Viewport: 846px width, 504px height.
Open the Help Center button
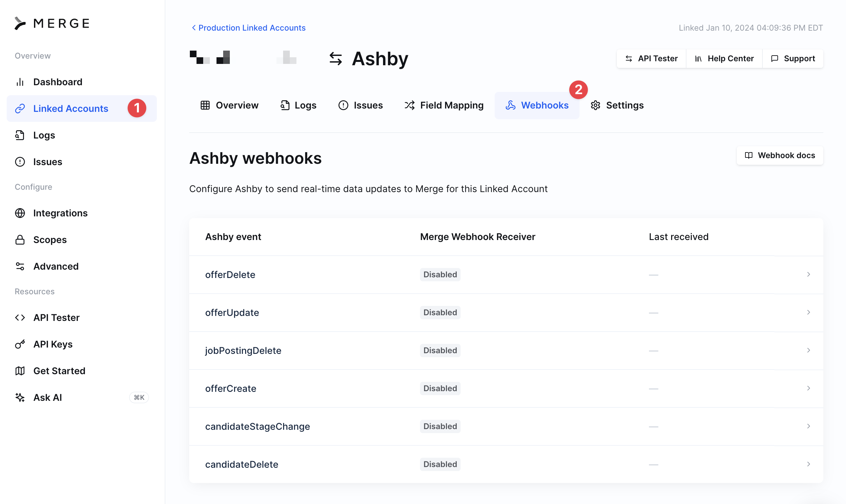[724, 58]
